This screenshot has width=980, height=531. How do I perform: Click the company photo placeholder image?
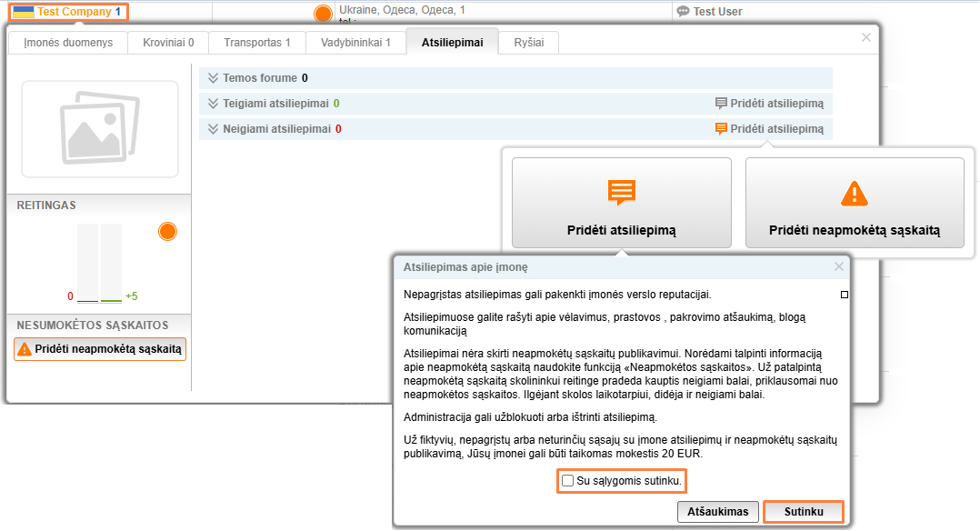(100, 129)
